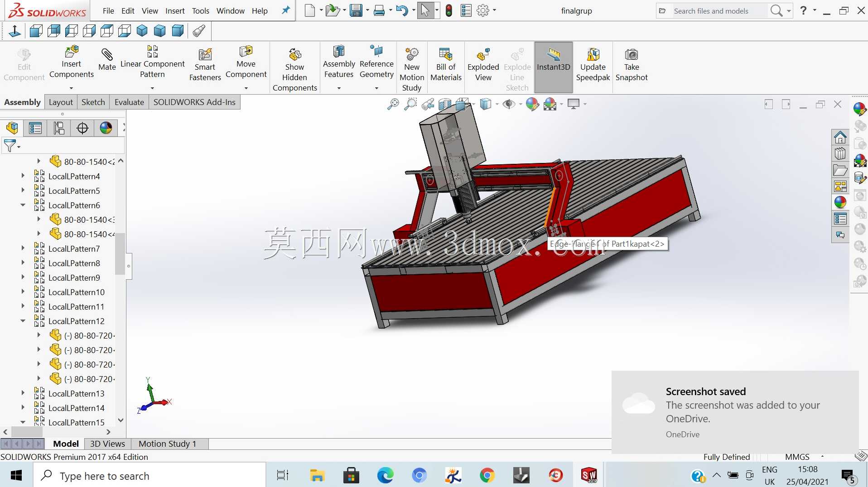Open the Reference Geometry dropdown arrow

click(376, 88)
